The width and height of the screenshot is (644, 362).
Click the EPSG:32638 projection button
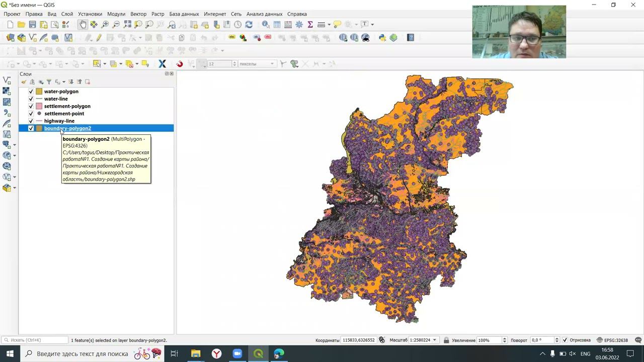point(612,340)
